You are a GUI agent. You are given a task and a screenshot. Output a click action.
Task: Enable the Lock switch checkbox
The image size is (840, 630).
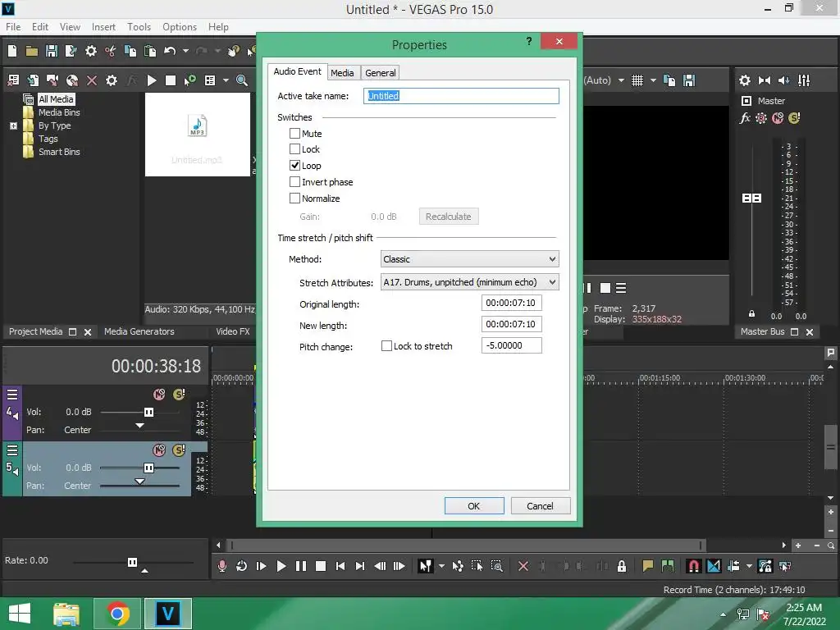point(294,149)
